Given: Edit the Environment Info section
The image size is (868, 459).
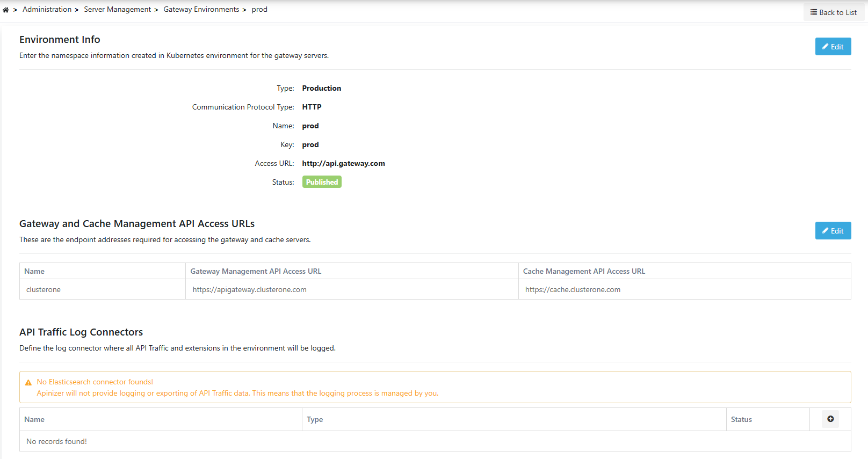Looking at the screenshot, I should (833, 47).
